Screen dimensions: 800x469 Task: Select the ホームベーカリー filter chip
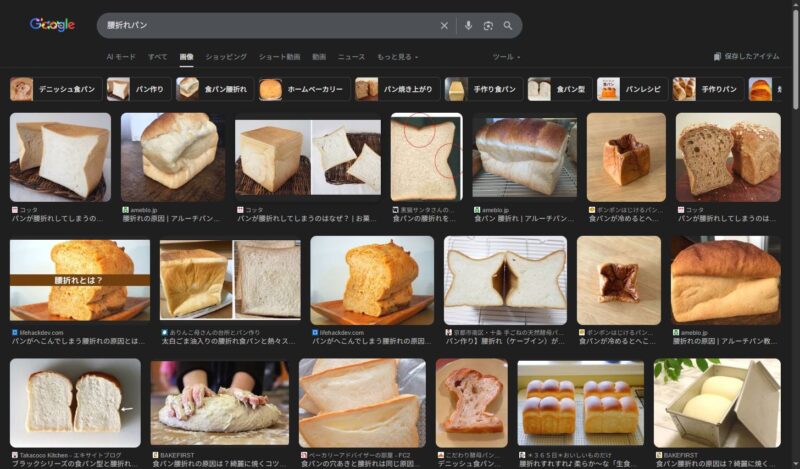pyautogui.click(x=305, y=89)
